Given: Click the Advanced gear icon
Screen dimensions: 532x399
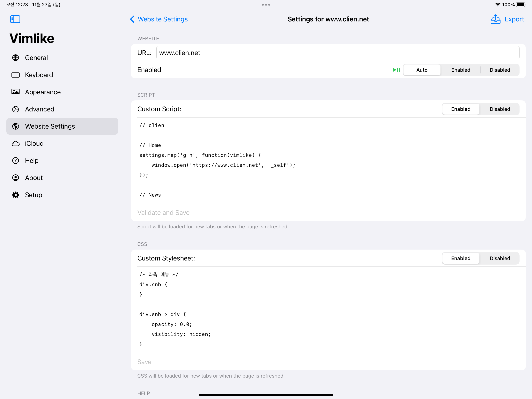Looking at the screenshot, I should [x=16, y=109].
